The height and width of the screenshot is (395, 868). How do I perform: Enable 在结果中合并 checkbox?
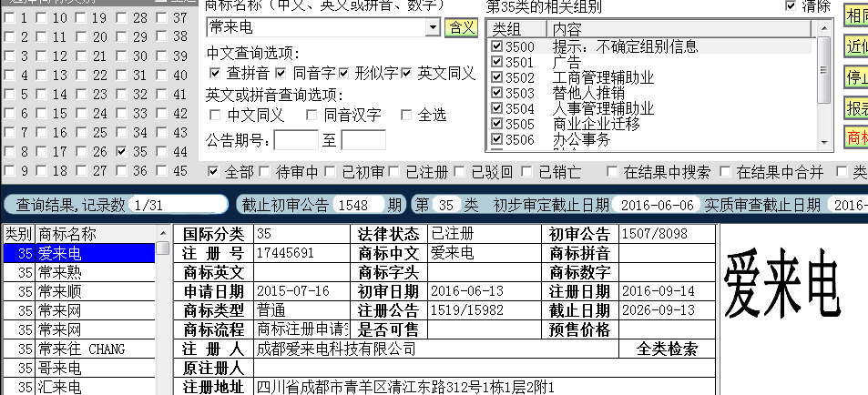tap(725, 172)
